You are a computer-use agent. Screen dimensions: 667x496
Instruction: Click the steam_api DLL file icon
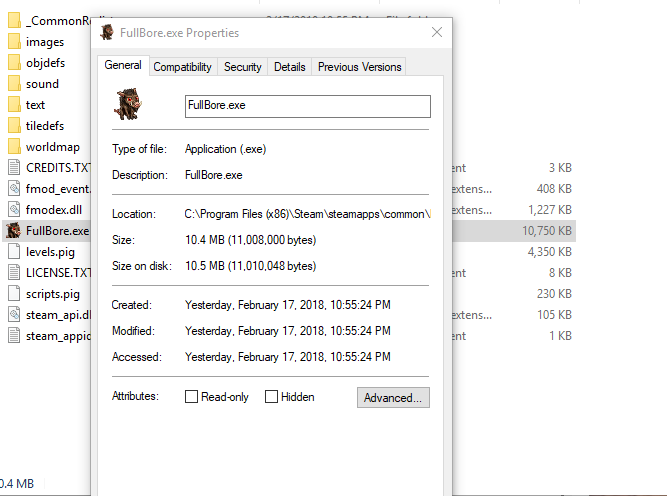(x=14, y=314)
